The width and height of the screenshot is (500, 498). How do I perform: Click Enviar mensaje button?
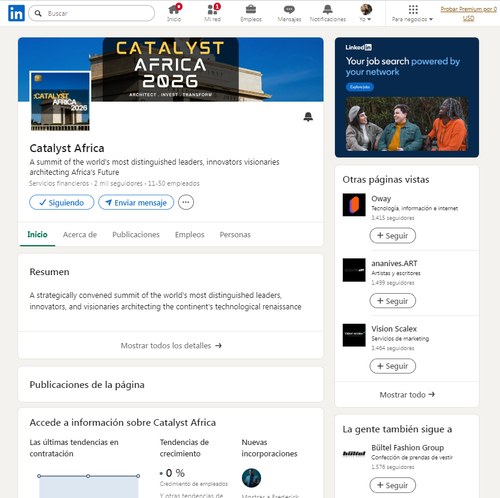point(136,202)
